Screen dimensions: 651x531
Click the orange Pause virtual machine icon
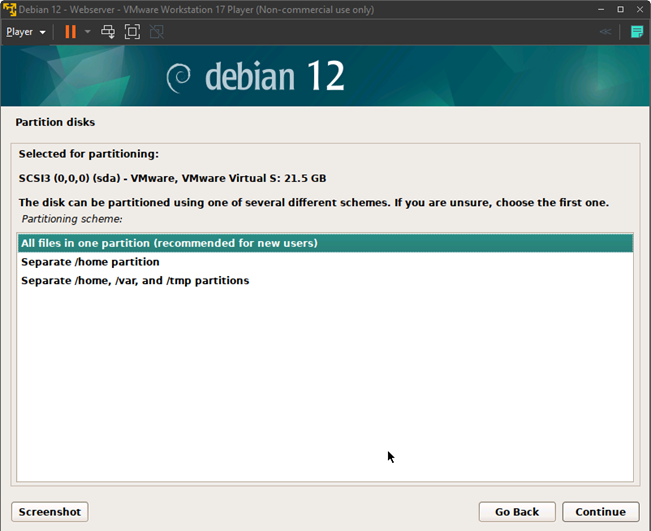pos(70,32)
